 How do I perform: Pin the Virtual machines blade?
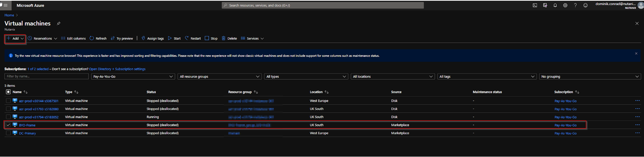(x=58, y=23)
